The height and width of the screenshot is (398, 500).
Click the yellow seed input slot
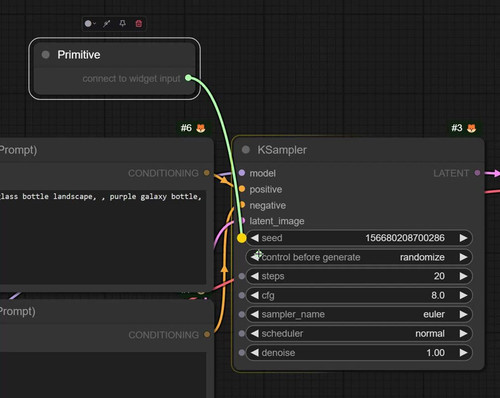pyautogui.click(x=242, y=238)
